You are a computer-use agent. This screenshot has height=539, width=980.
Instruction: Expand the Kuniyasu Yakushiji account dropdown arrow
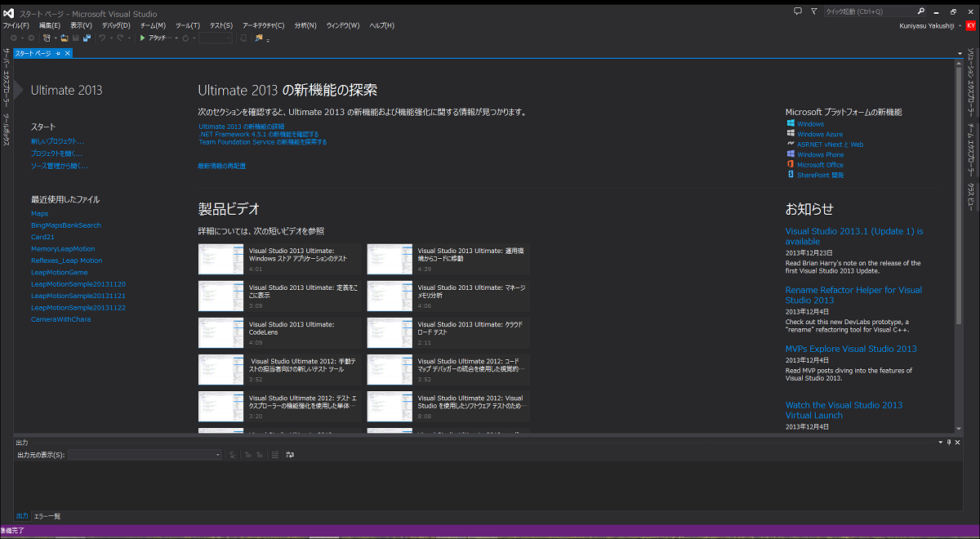click(960, 26)
